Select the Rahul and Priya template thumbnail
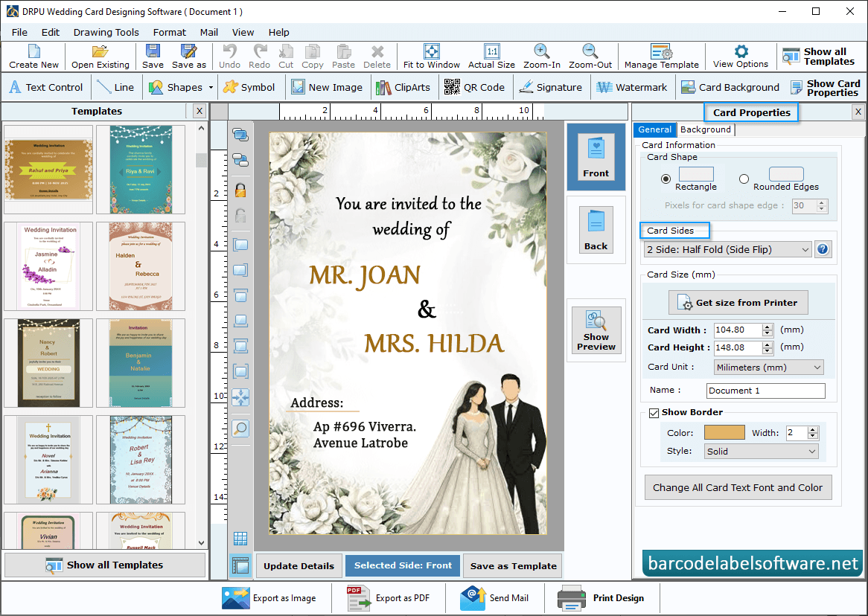 coord(48,170)
